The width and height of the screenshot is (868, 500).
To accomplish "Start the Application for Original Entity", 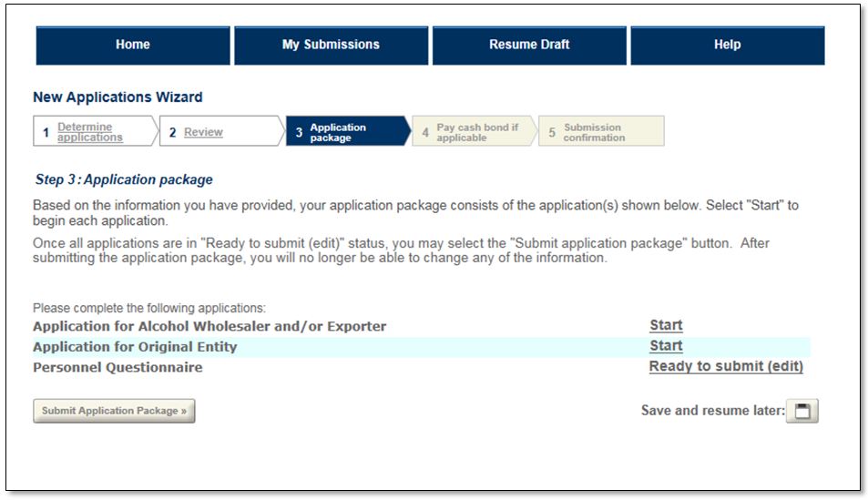I will click(x=666, y=346).
